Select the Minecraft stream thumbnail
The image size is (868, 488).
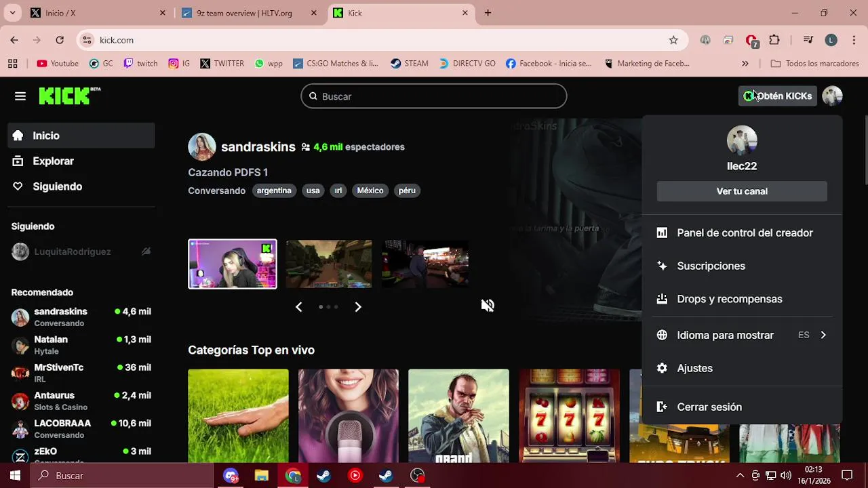pos(329,264)
